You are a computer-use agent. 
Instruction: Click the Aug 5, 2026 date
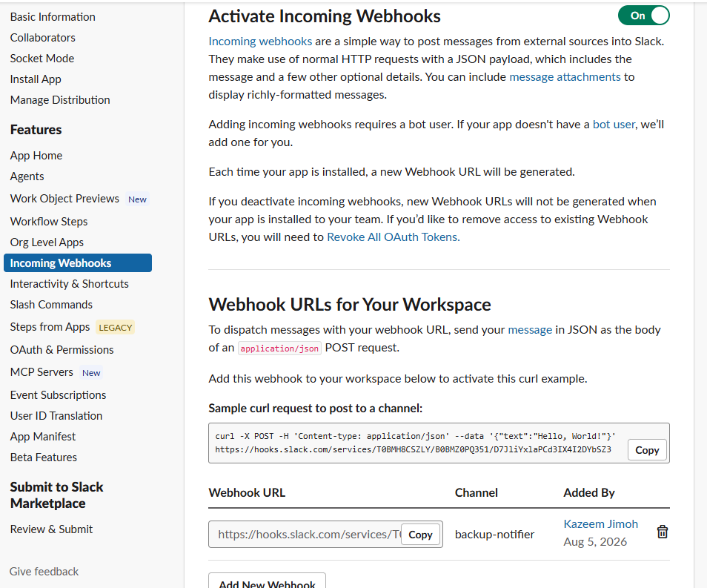(595, 541)
